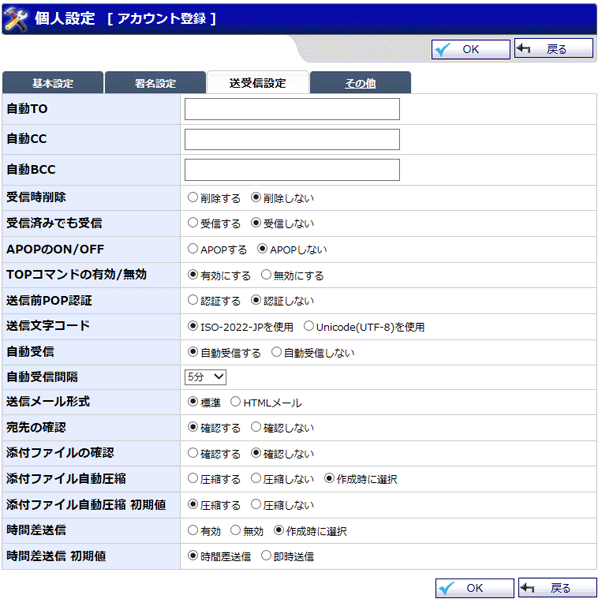This screenshot has width=600, height=600.
Task: Click the bottom 戻る button
Action: tap(558, 587)
